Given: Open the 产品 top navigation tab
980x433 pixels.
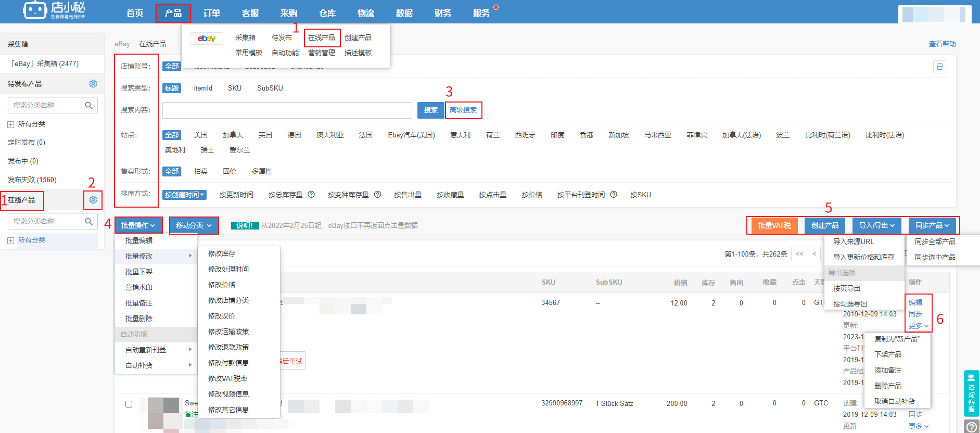Looking at the screenshot, I should click(173, 13).
